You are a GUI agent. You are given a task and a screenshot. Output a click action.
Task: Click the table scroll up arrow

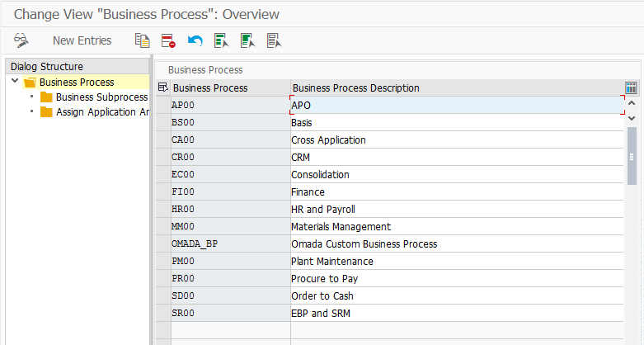(632, 103)
